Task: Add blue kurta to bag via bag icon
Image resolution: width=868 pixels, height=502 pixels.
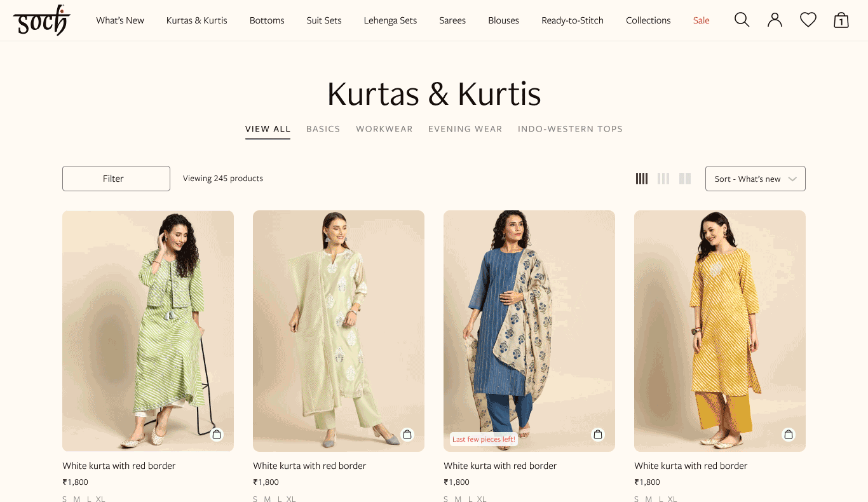Action: (598, 435)
